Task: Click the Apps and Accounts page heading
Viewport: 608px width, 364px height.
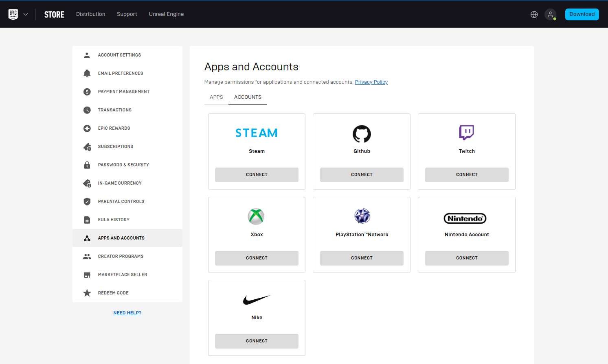Action: [x=251, y=67]
